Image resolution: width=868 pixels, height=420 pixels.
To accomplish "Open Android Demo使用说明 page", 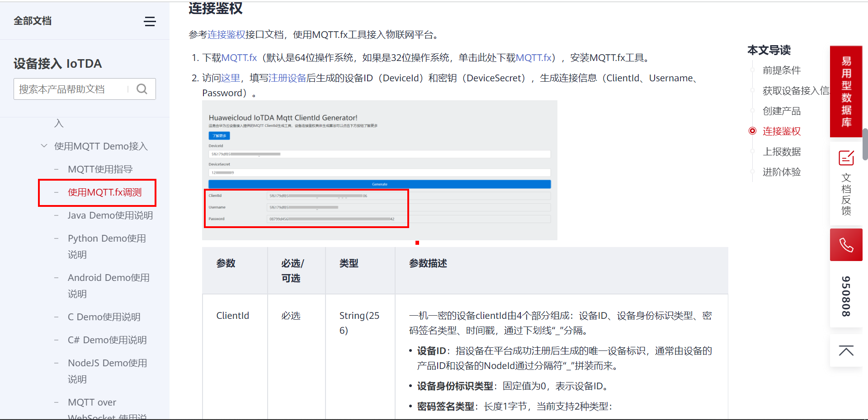I will tap(108, 285).
